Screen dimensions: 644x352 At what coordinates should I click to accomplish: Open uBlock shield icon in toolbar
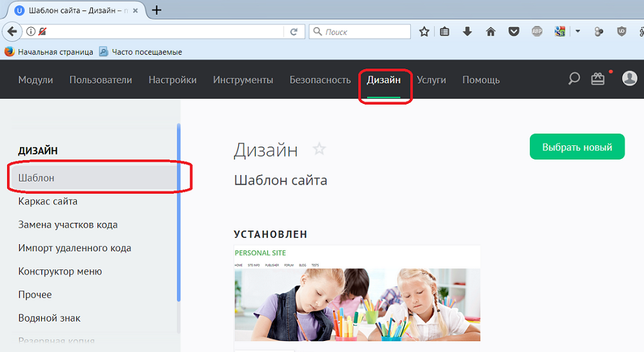tap(622, 31)
